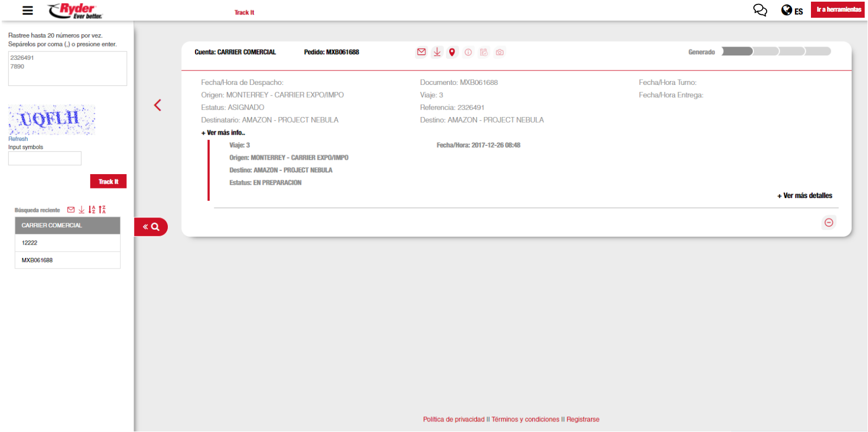Screen dimensions: 868x432
Task: Collapse the order card with the minus circle
Action: coord(829,222)
